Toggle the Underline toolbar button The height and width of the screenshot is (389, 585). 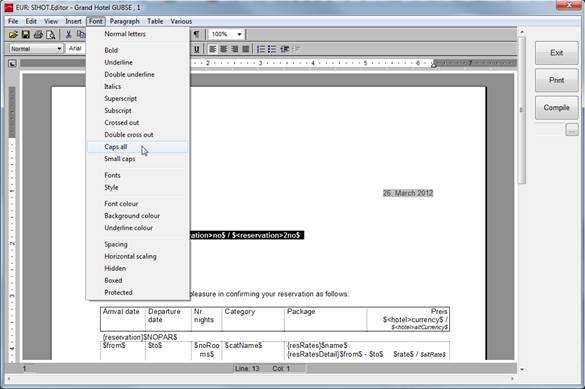(197, 49)
